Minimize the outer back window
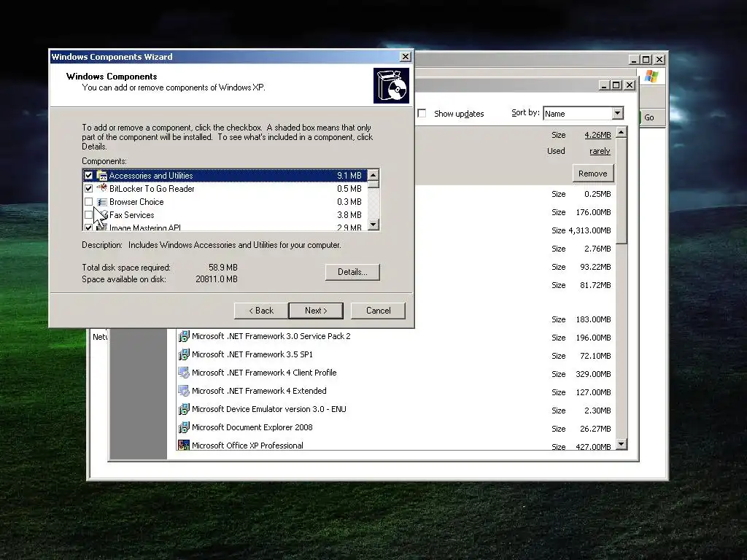747x560 pixels. (634, 60)
